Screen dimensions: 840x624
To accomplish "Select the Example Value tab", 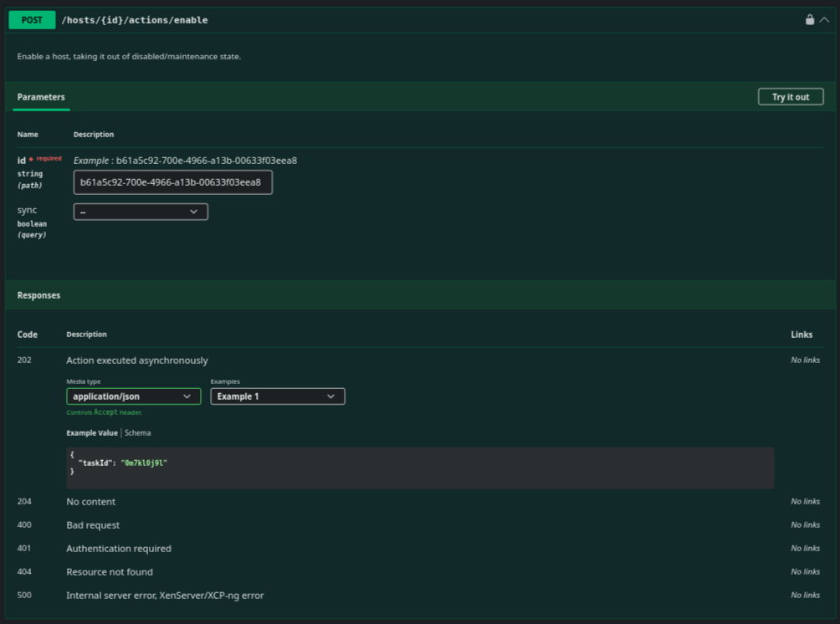I will (92, 433).
